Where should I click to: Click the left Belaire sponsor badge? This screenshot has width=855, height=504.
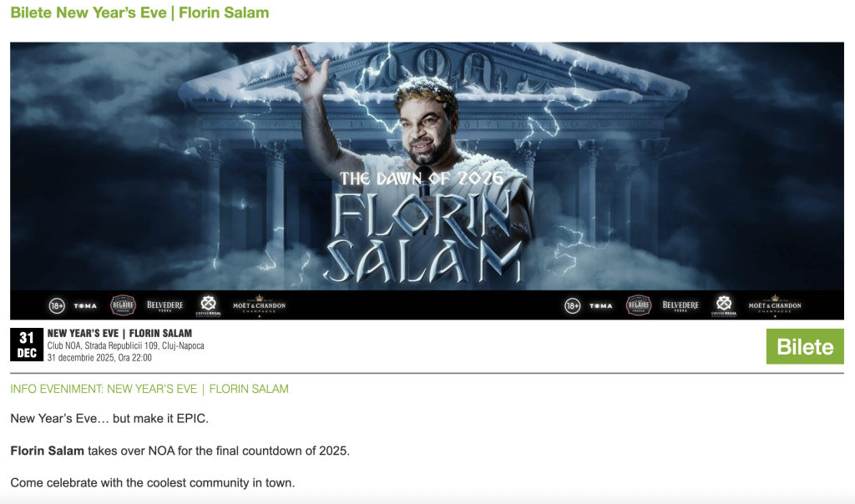click(124, 305)
